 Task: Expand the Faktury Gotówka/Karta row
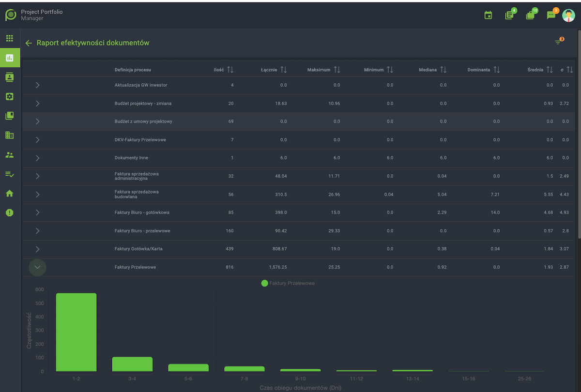pyautogui.click(x=38, y=249)
